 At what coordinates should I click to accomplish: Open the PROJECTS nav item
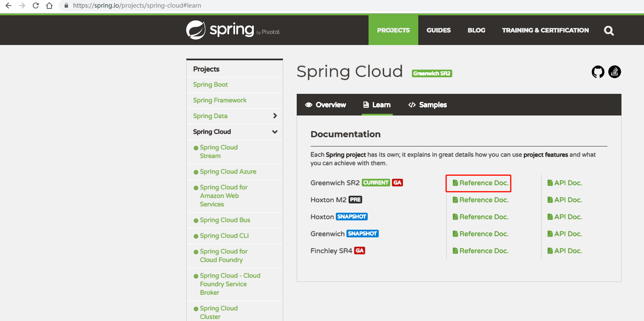click(393, 30)
